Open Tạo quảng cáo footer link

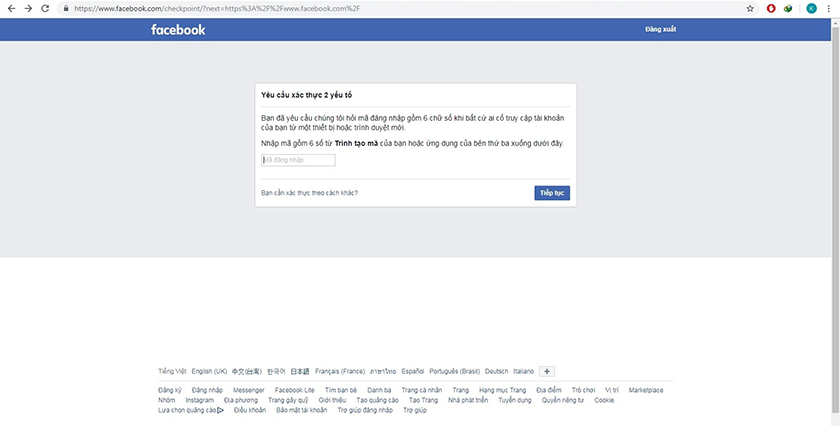(x=378, y=400)
